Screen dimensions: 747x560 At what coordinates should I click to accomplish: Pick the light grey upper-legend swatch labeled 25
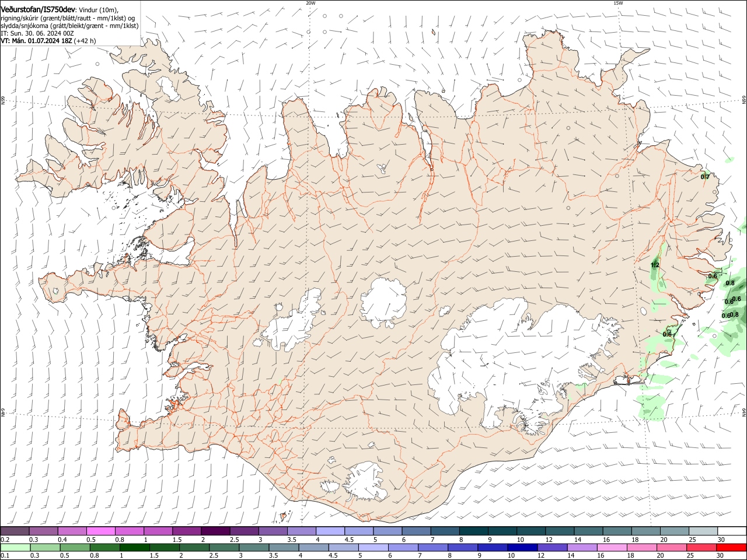click(703, 531)
